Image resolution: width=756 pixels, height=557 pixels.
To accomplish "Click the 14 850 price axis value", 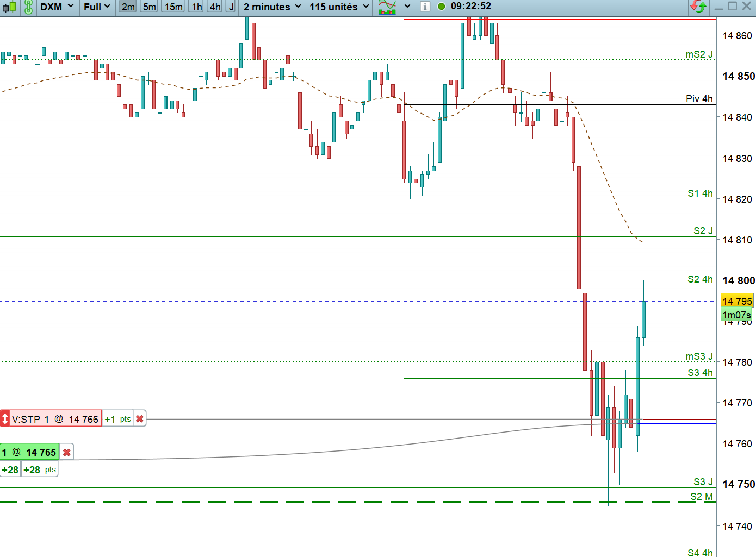I will pyautogui.click(x=739, y=76).
